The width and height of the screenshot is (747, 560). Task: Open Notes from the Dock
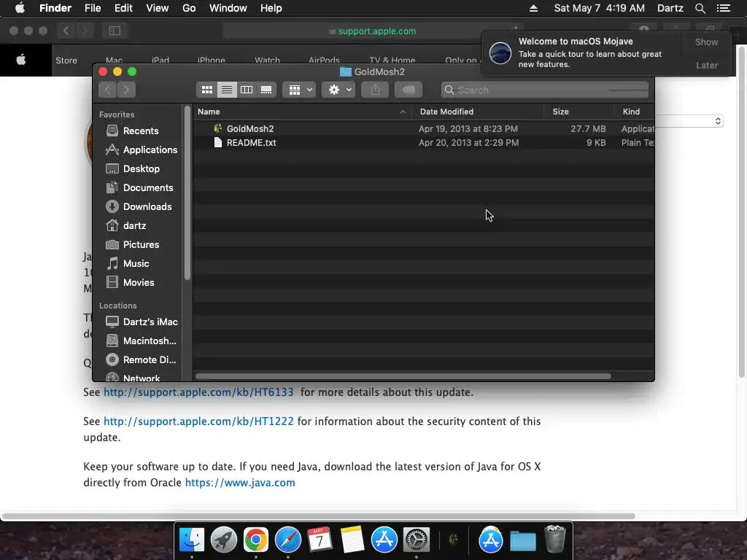point(352,540)
